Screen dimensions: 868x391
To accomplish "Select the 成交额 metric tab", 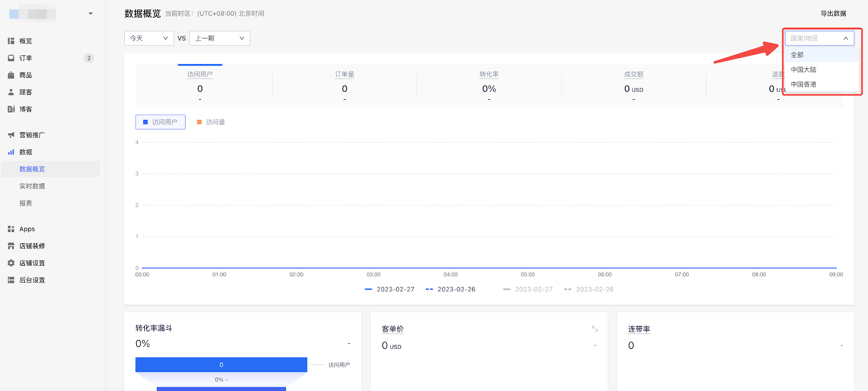I will pos(634,86).
